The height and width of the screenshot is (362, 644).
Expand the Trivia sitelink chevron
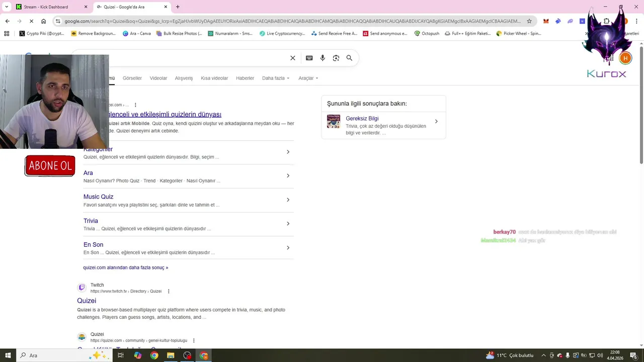(x=288, y=224)
